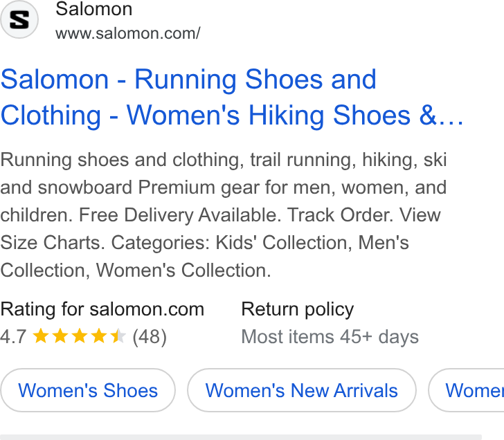Click the horizontal scrollbar below the chips

[241, 437]
